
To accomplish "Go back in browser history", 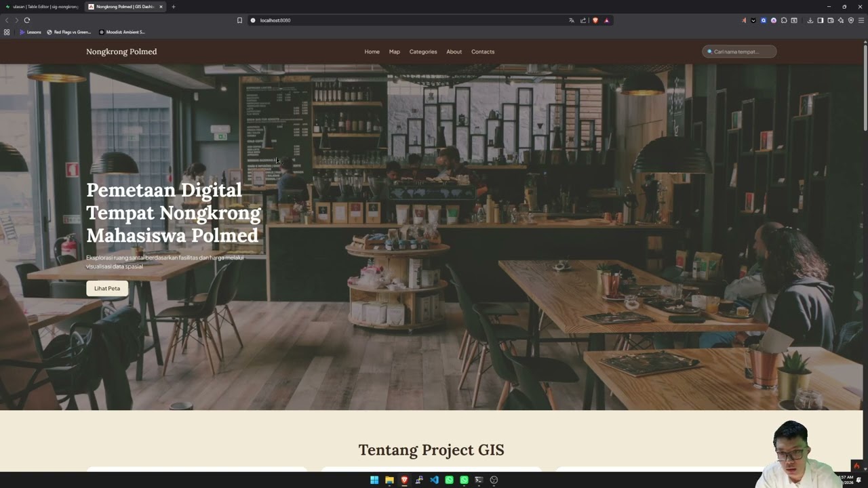I will pyautogui.click(x=7, y=20).
